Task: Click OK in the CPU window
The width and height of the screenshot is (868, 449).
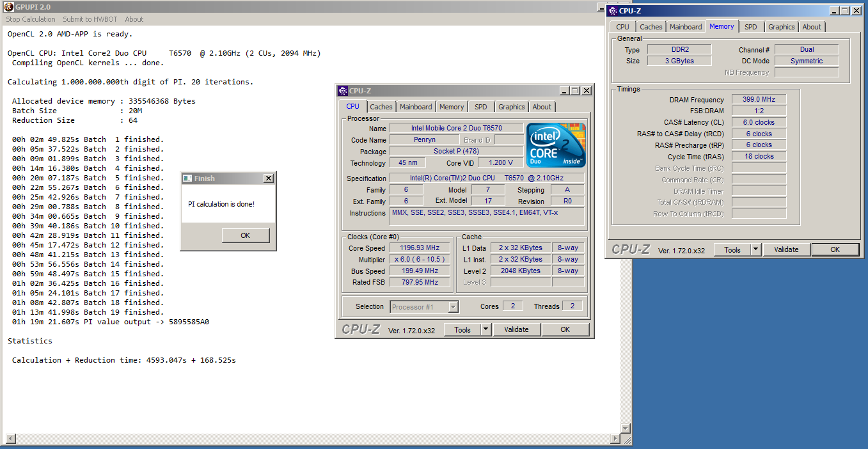Action: pos(565,330)
